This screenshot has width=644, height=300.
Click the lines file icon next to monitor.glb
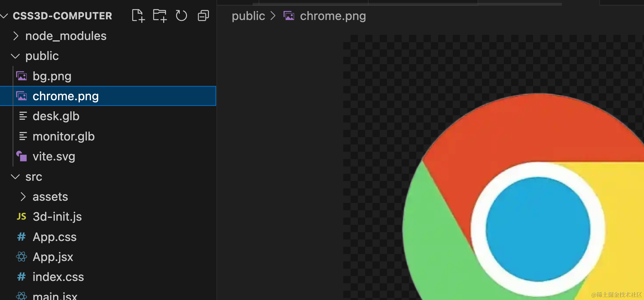point(23,136)
